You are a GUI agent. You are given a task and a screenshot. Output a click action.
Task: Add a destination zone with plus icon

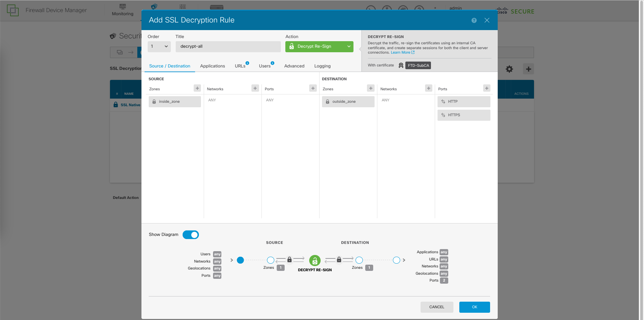371,88
